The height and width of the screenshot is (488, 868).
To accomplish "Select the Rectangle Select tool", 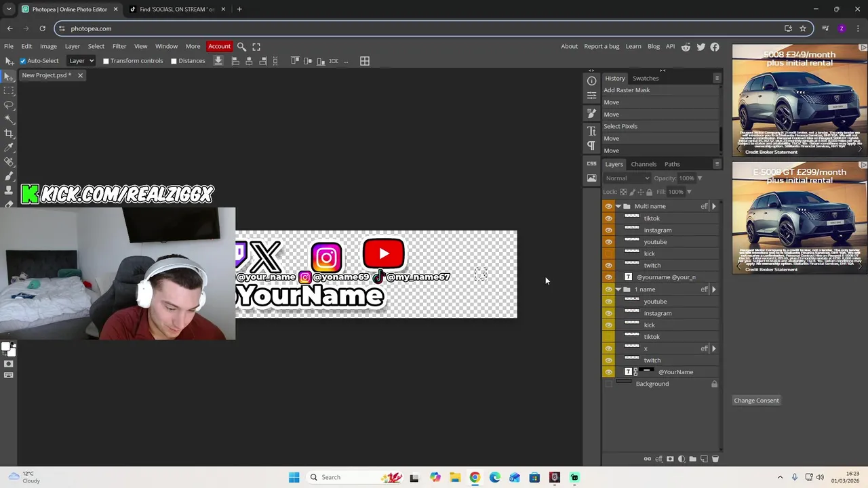I will coord(9,91).
